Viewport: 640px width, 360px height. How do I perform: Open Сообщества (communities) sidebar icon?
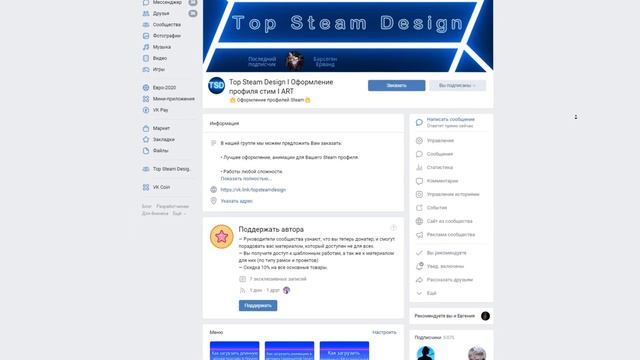146,24
